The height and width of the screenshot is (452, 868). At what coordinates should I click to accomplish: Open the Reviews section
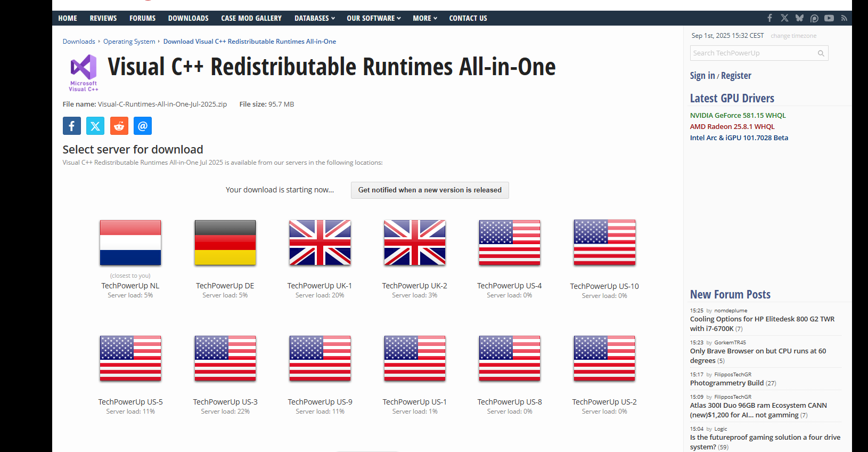point(103,18)
